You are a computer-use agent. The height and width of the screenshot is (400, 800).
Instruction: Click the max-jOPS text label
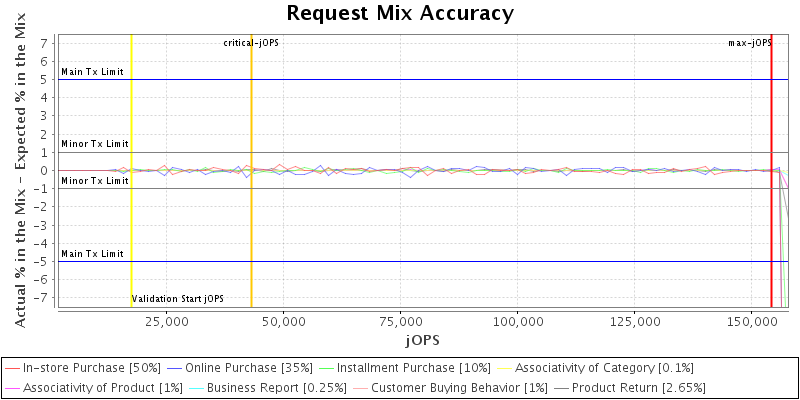pos(750,43)
